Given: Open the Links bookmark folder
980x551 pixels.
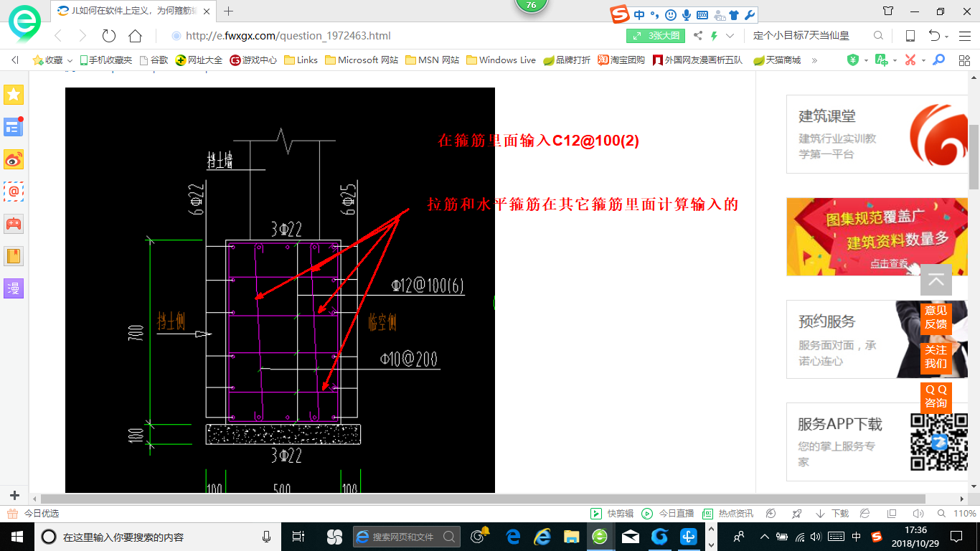Looking at the screenshot, I should point(301,60).
